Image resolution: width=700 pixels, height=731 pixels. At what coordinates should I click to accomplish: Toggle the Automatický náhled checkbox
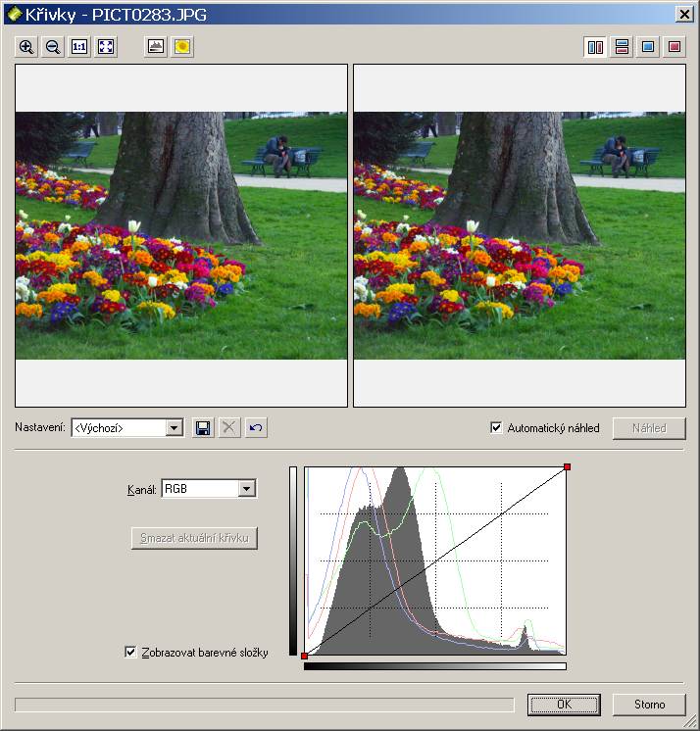496,427
